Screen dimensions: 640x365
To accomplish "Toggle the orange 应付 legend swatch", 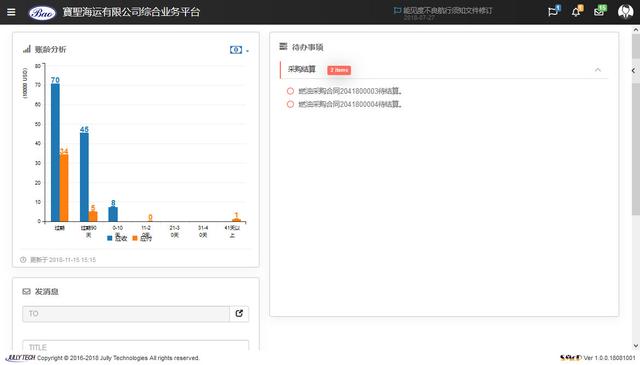I will pyautogui.click(x=135, y=238).
